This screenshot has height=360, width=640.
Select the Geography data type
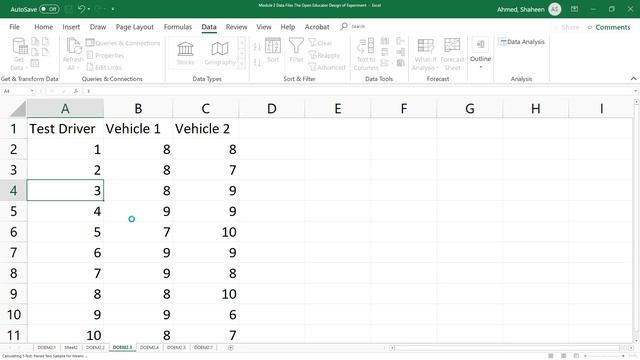tap(220, 53)
